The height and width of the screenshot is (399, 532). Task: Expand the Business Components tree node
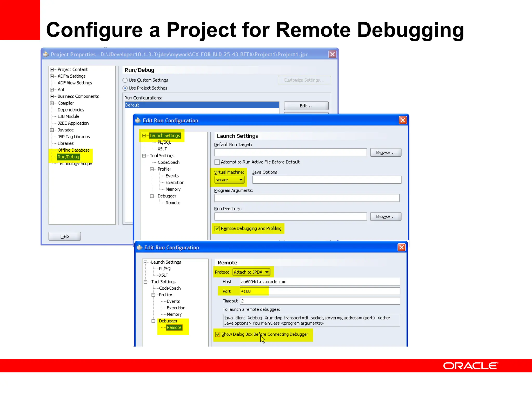pyautogui.click(x=52, y=97)
